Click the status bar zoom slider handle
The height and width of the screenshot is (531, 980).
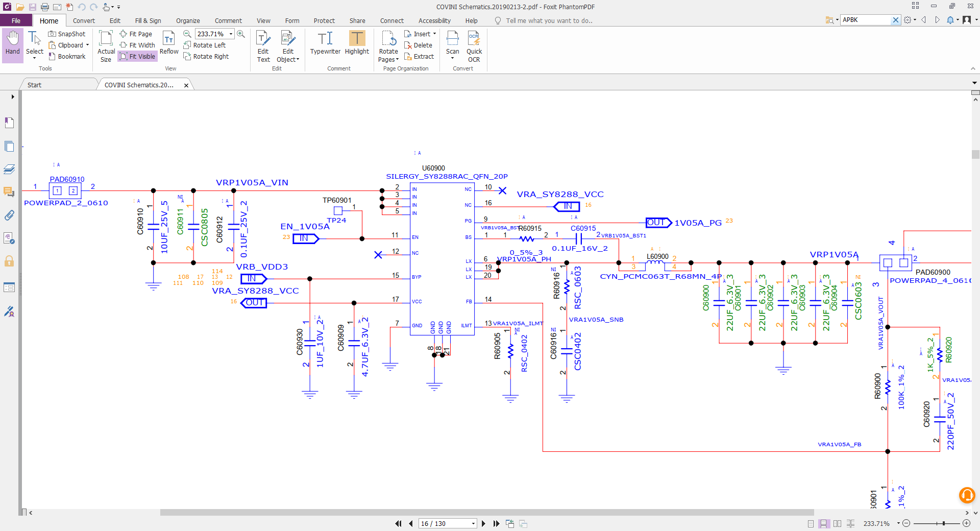[944, 523]
